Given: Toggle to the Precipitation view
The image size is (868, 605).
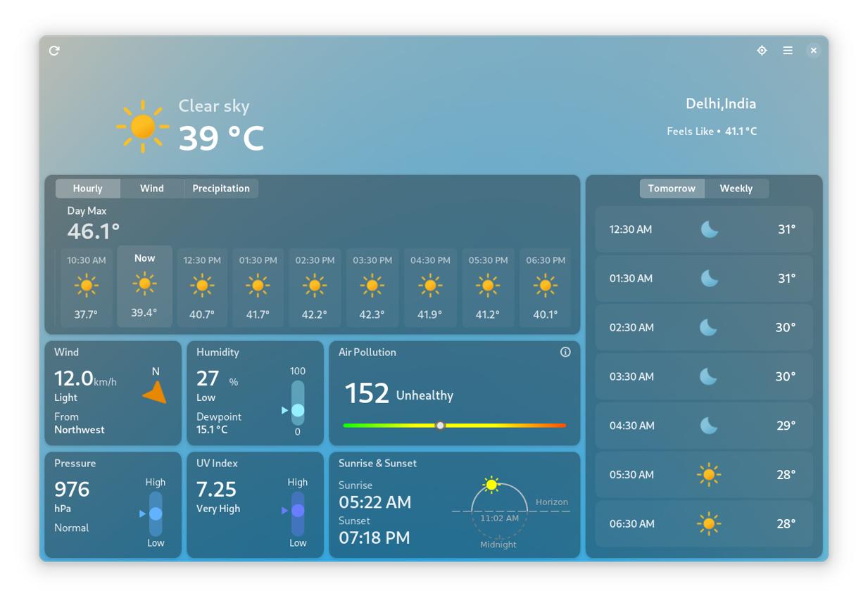Looking at the screenshot, I should 221,189.
